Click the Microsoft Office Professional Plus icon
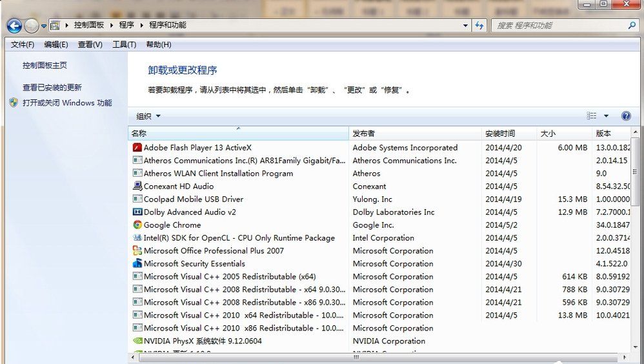 click(137, 250)
